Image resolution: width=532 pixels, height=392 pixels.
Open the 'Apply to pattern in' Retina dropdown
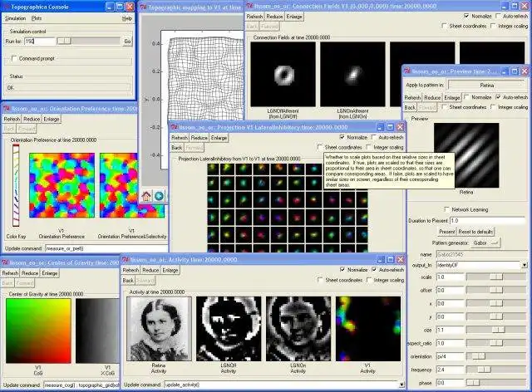click(x=487, y=86)
